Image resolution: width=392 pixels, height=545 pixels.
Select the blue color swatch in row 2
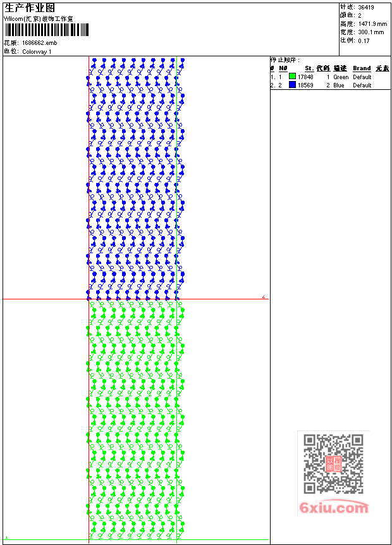[292, 85]
